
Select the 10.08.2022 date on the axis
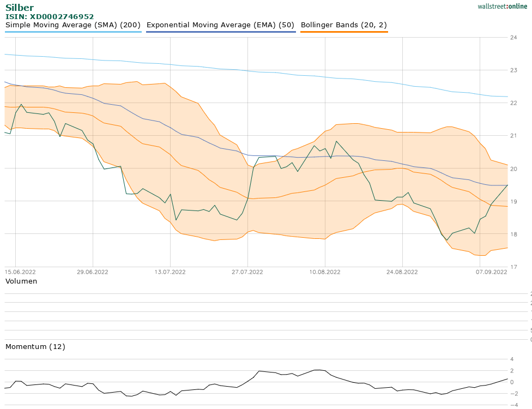pyautogui.click(x=325, y=272)
